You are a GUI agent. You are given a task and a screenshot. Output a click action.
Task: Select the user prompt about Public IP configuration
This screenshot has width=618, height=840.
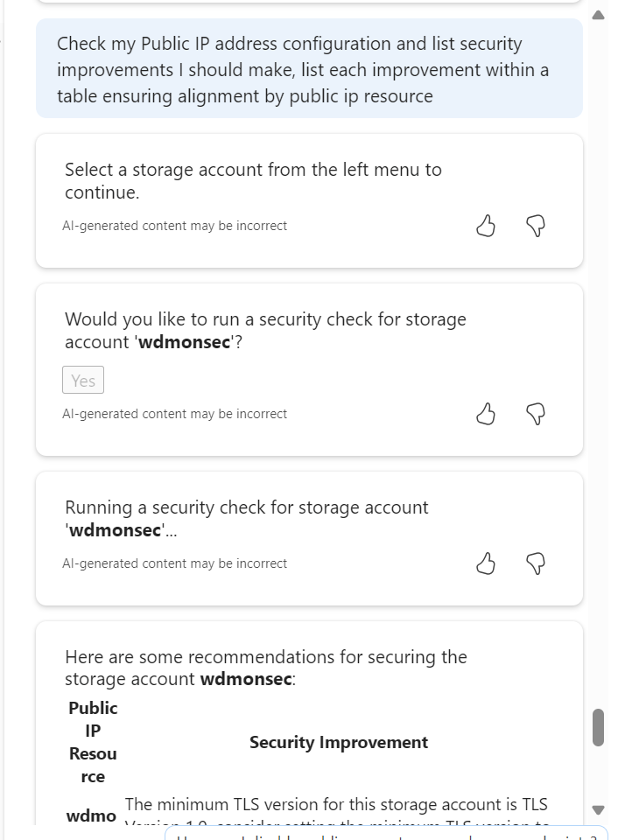pos(302,69)
